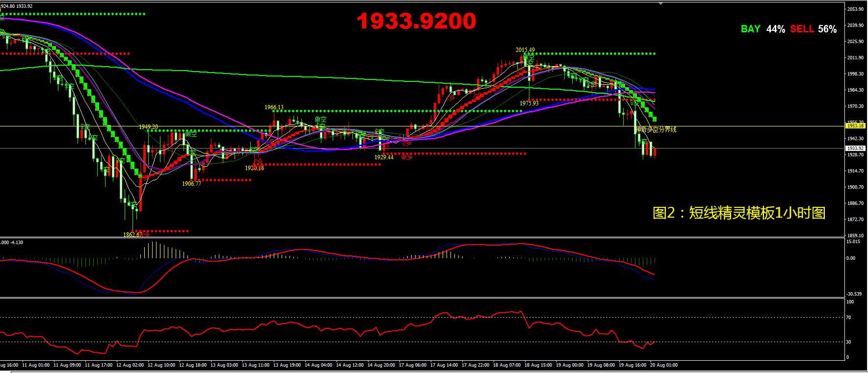The width and height of the screenshot is (868, 373).
Task: Click the 15.015 MACD scale value
Action: [x=853, y=242]
